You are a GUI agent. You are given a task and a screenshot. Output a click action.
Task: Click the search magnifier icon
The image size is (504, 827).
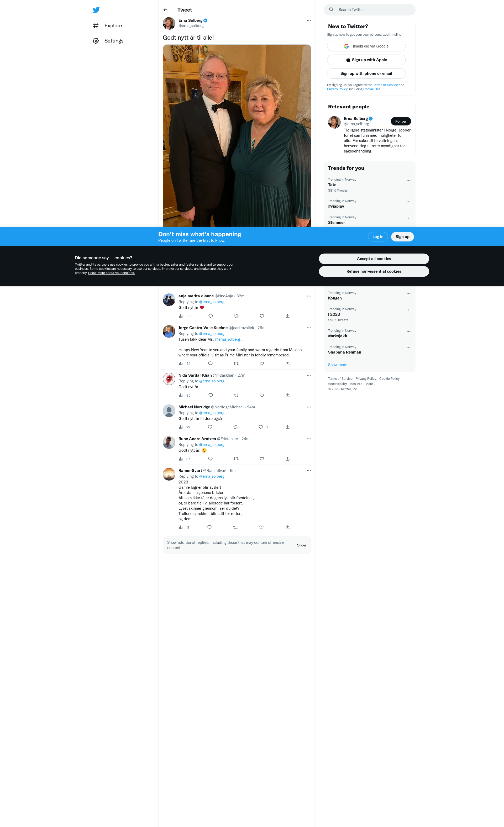point(331,10)
